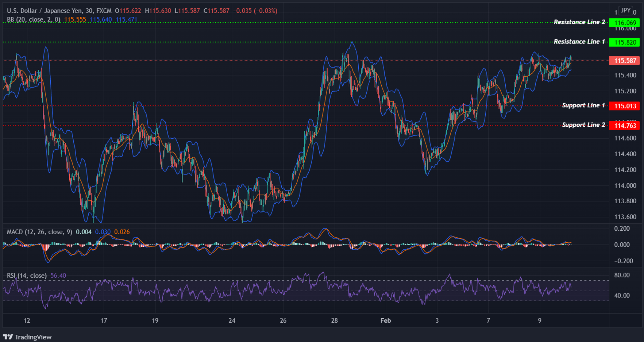Viewport: 644px width, 342px height.
Task: Click the green 116.069 price label
Action: point(625,22)
